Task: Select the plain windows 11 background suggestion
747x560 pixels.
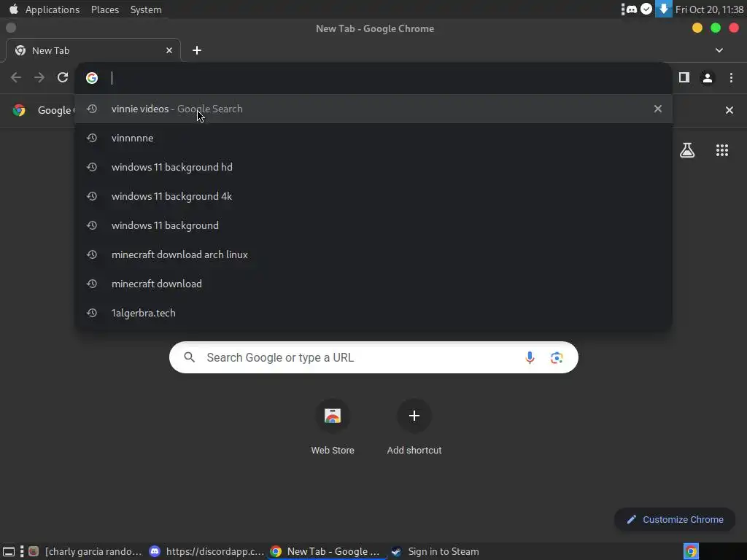Action: tap(373, 225)
